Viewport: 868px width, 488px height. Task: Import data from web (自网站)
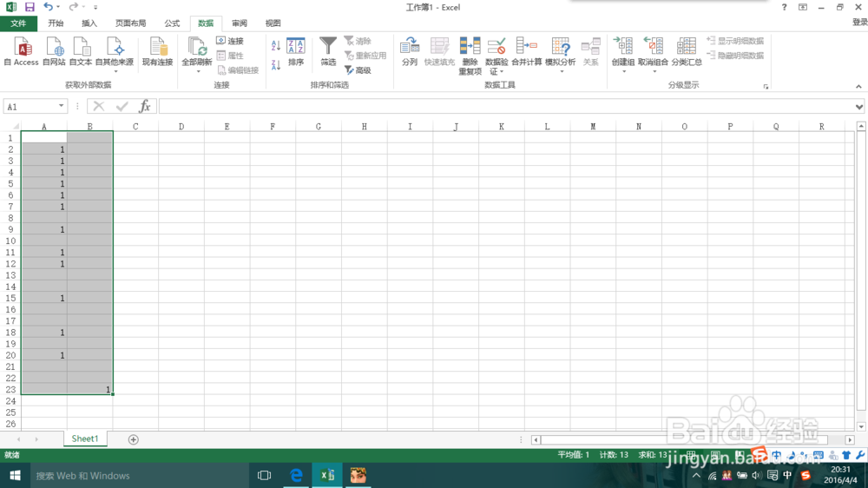54,51
